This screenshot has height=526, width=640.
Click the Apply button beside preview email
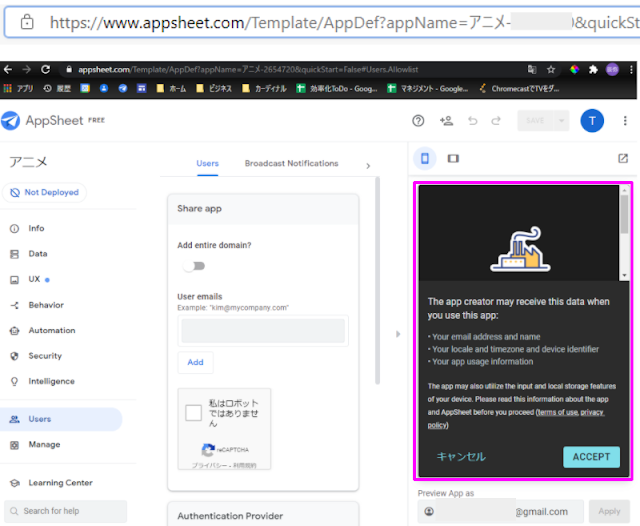pyautogui.click(x=609, y=511)
